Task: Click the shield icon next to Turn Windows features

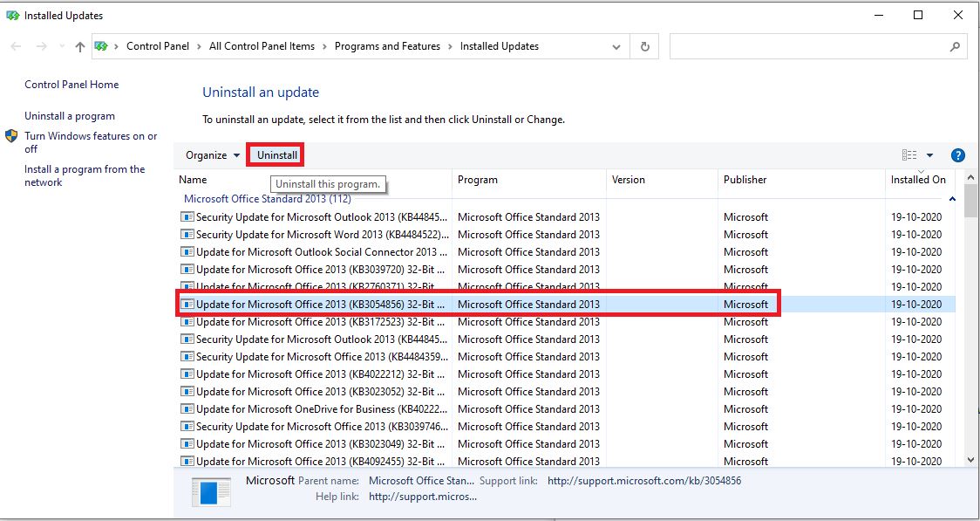Action: click(x=11, y=136)
